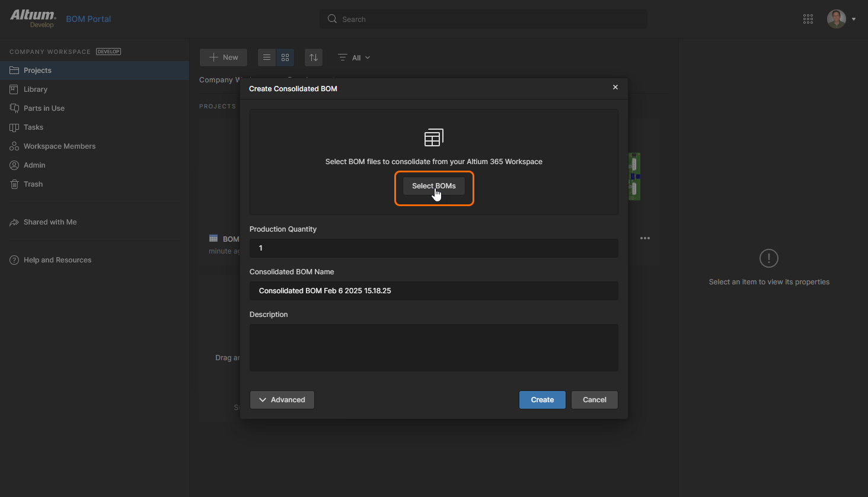868x497 pixels.
Task: Switch to grid view
Action: point(285,57)
